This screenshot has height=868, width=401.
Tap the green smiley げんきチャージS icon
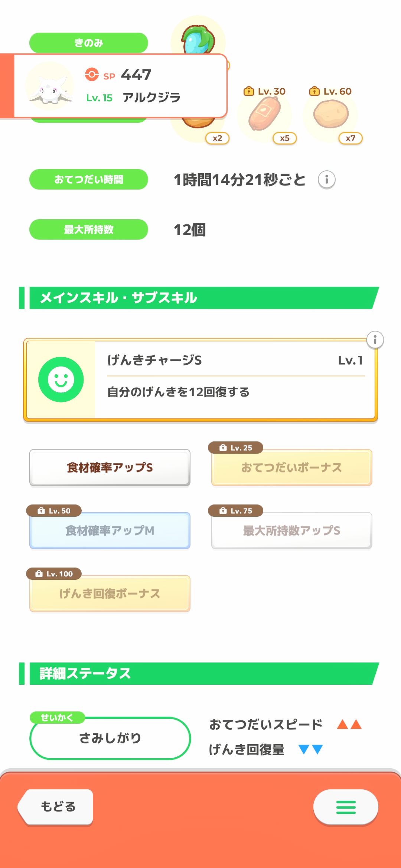coord(61,379)
